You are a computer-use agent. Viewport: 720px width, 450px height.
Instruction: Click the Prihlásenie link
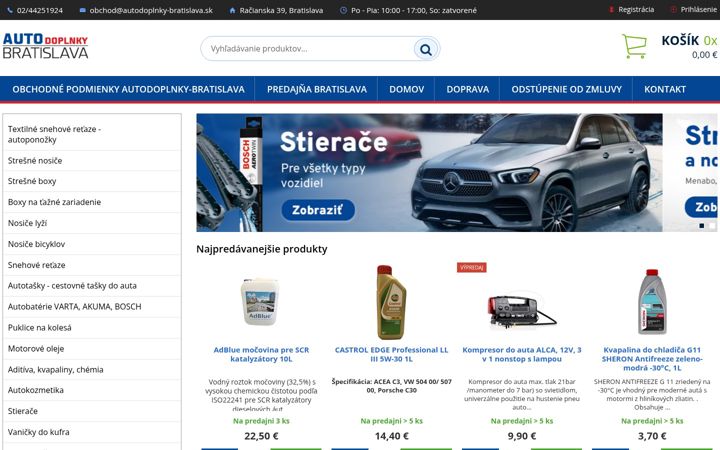pos(699,10)
